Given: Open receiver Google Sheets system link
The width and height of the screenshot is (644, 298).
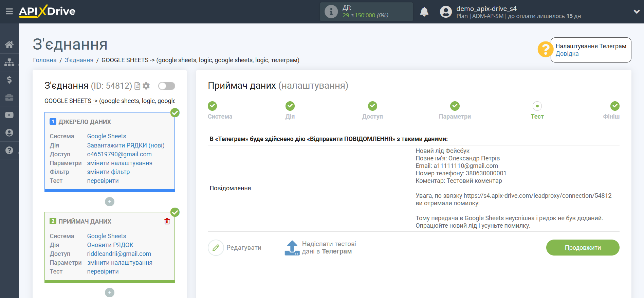Looking at the screenshot, I should click(x=107, y=236).
